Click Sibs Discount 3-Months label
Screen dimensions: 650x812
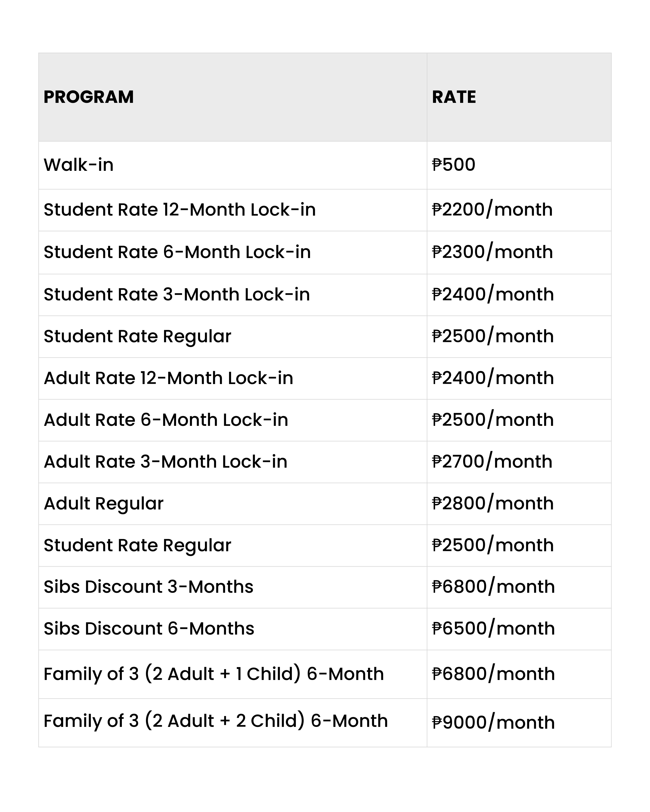pos(148,587)
